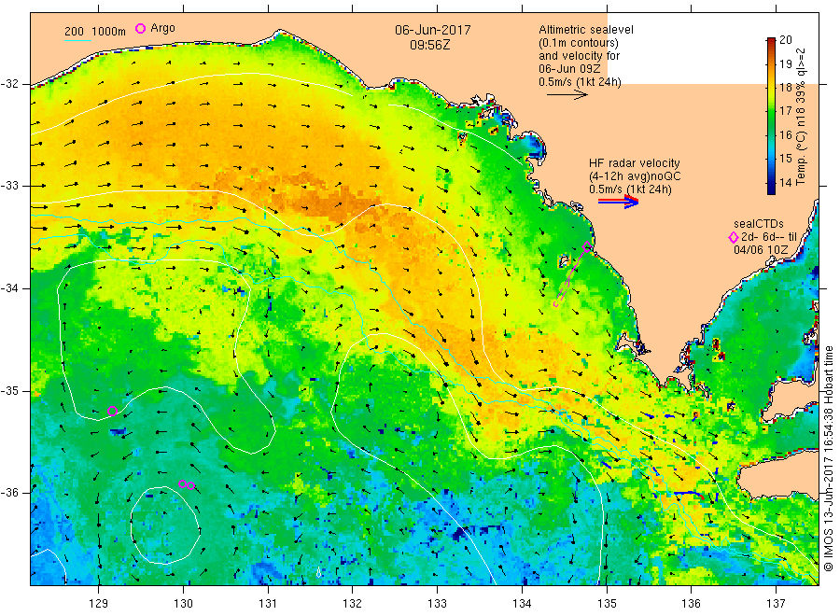840x616 pixels.
Task: Click the 'Altimetric sealevel' legend heading
Action: coord(586,30)
